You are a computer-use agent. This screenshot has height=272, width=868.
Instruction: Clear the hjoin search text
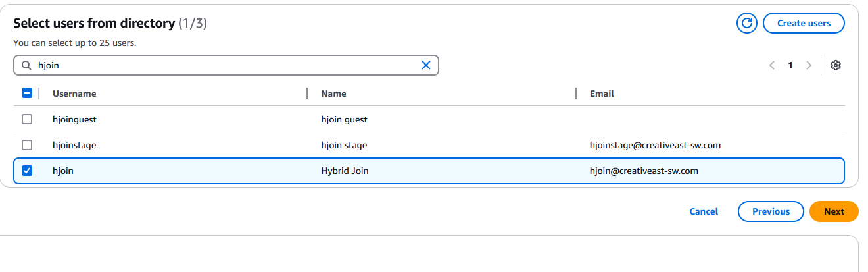(425, 65)
